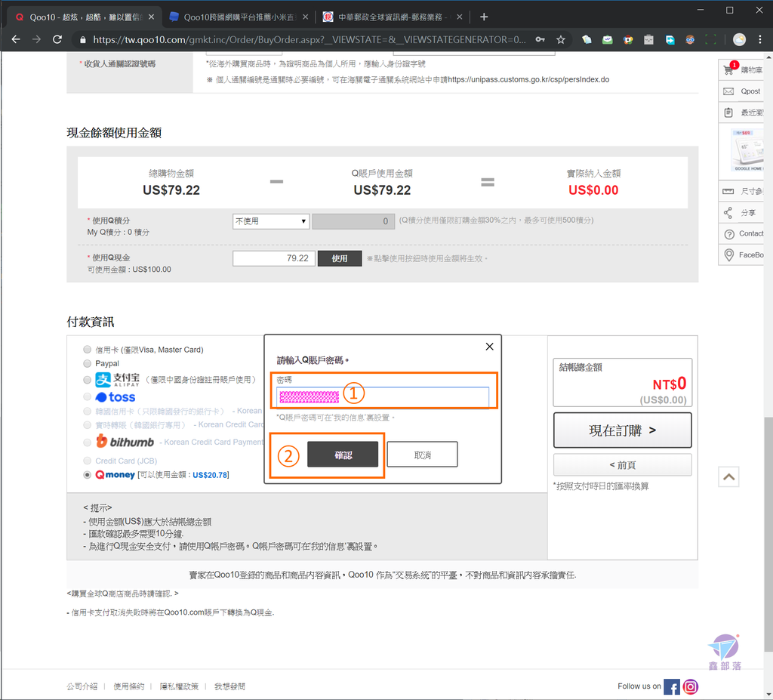Open recently viewed (最近瀏覽) in sidebar
Screen dimensions: 773x700
pyautogui.click(x=741, y=113)
